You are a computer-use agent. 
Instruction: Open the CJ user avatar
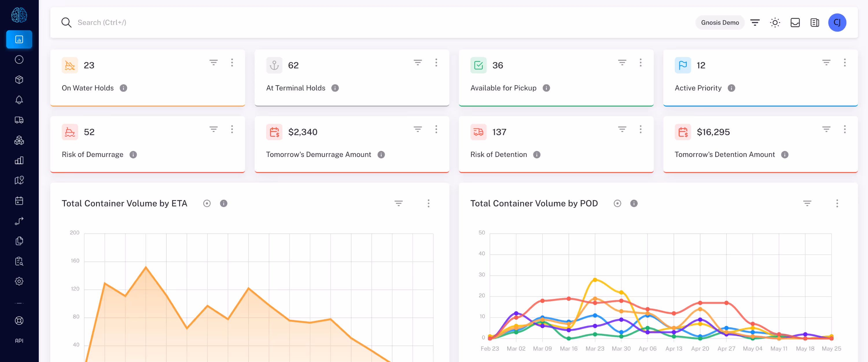click(837, 23)
